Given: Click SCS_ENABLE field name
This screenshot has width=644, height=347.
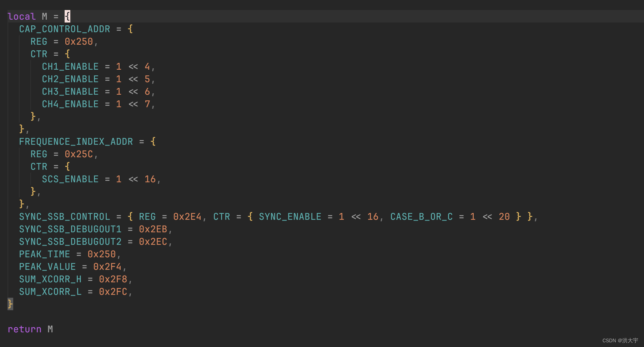Looking at the screenshot, I should [x=70, y=179].
